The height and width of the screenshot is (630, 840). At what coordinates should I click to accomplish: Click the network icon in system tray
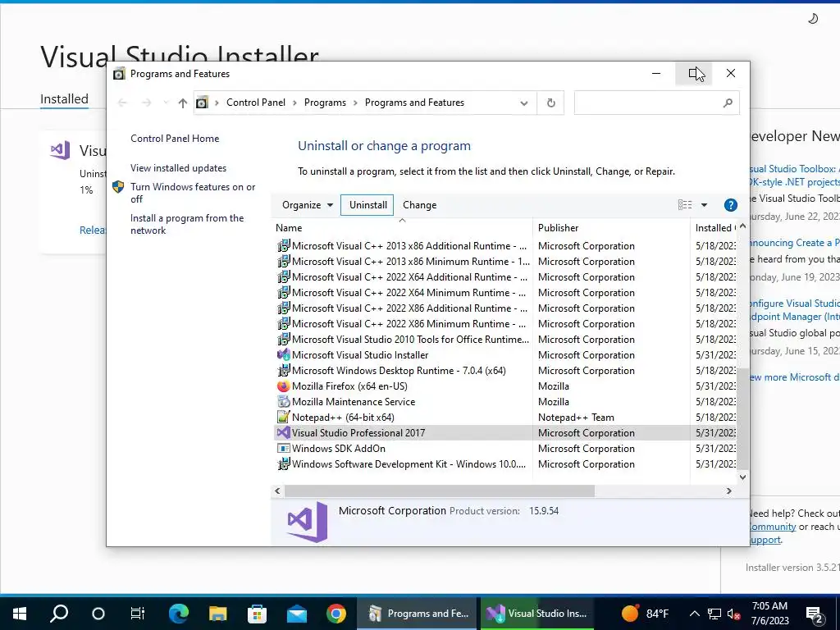[x=714, y=614]
